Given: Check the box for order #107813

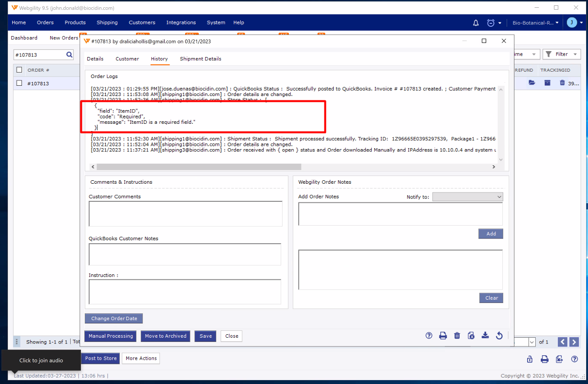Looking at the screenshot, I should (19, 83).
